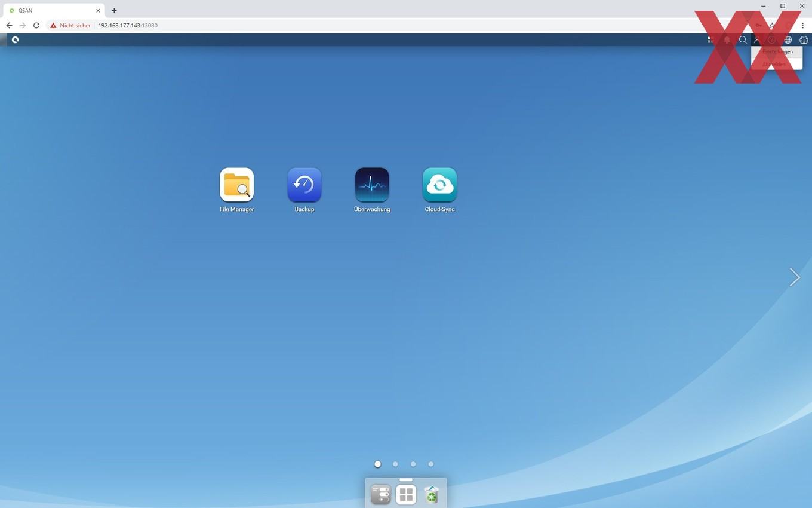Bookmark this page with star icon
The image size is (812, 508).
coord(772,26)
